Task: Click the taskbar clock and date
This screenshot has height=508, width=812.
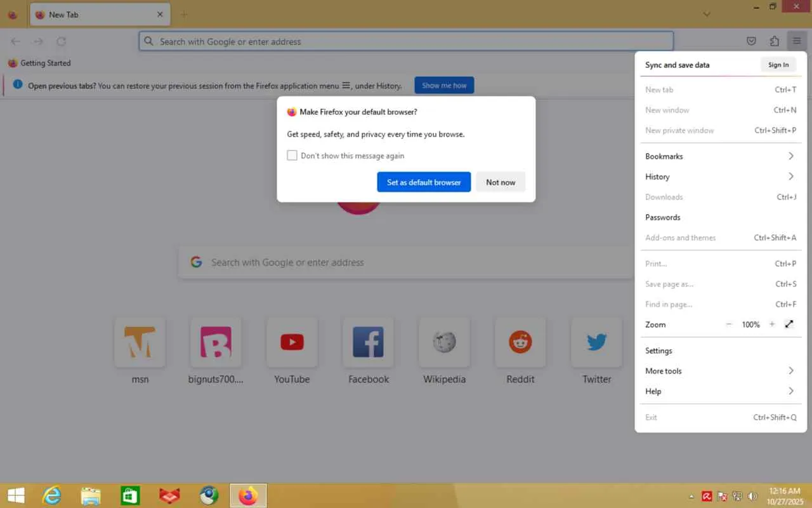Action: click(x=785, y=496)
